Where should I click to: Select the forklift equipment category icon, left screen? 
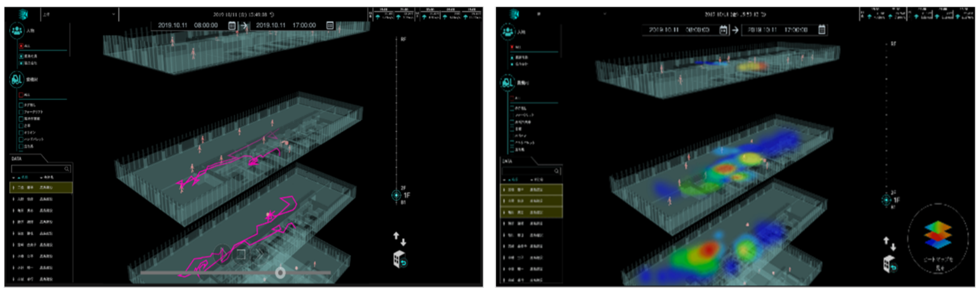coord(17,80)
